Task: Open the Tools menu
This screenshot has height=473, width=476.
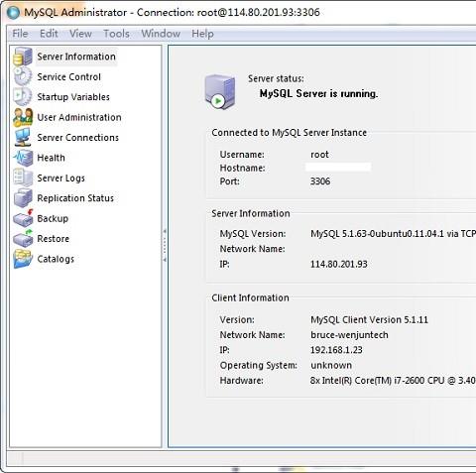Action: coord(116,34)
